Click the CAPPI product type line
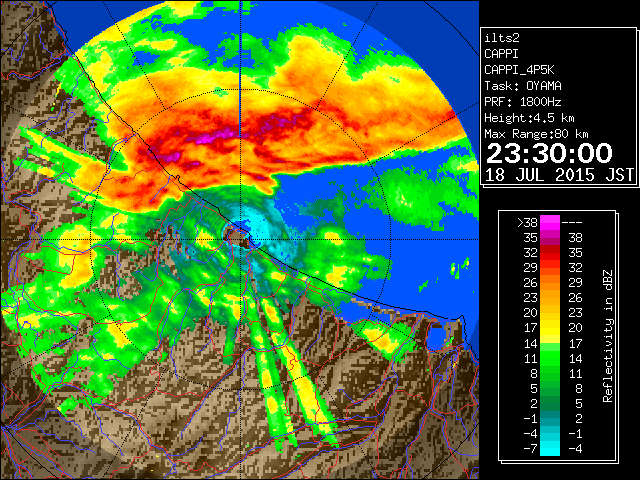The width and height of the screenshot is (640, 480). (501, 54)
